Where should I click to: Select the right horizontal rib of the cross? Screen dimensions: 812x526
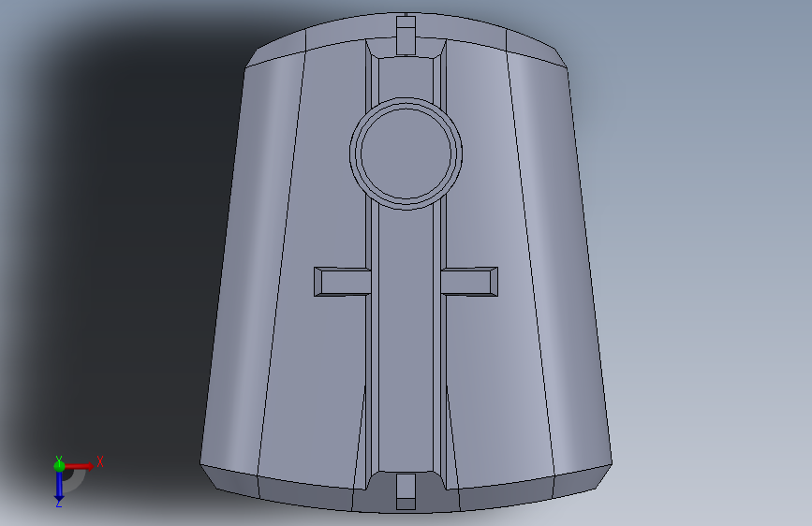click(x=469, y=282)
